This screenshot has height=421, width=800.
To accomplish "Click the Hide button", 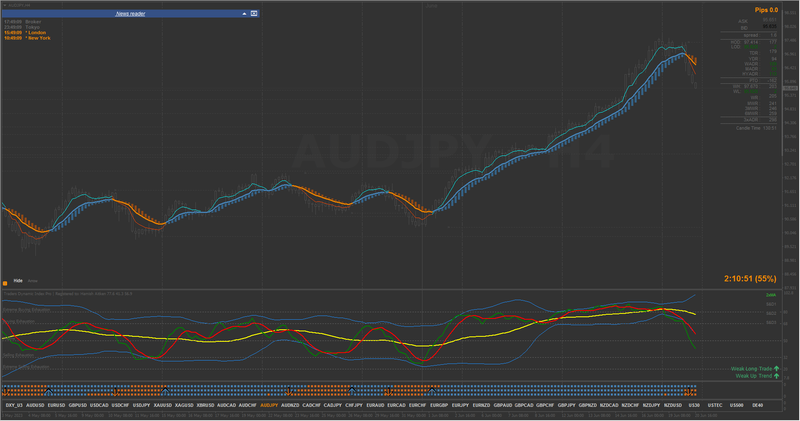I will (x=18, y=281).
